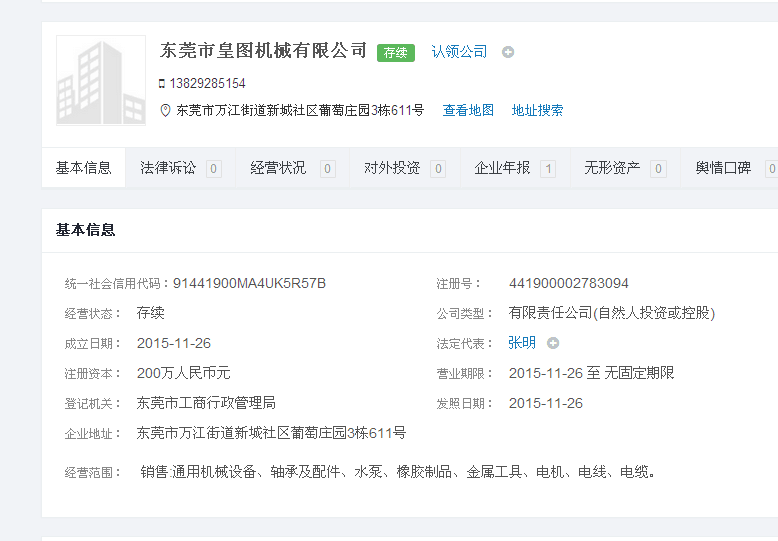
Task: Go to the 企业年报 tab
Action: click(502, 168)
